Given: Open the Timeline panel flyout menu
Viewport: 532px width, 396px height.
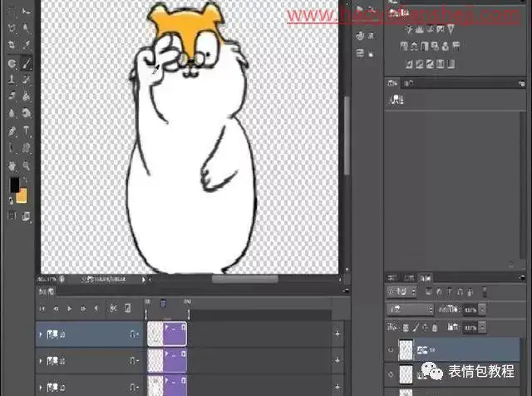Looking at the screenshot, I should coord(346,290).
